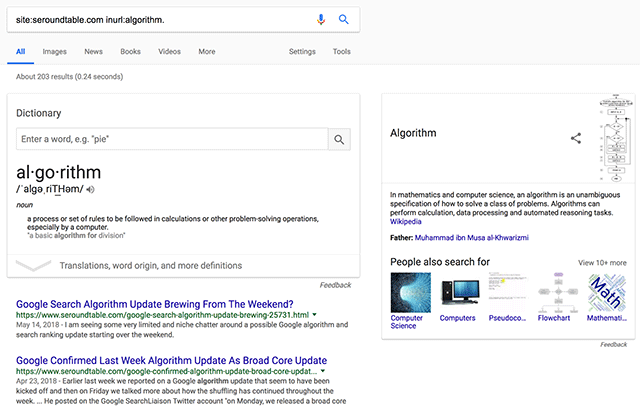The height and width of the screenshot is (408, 640).
Task: Open the Computers related search thumbnail
Action: click(460, 293)
